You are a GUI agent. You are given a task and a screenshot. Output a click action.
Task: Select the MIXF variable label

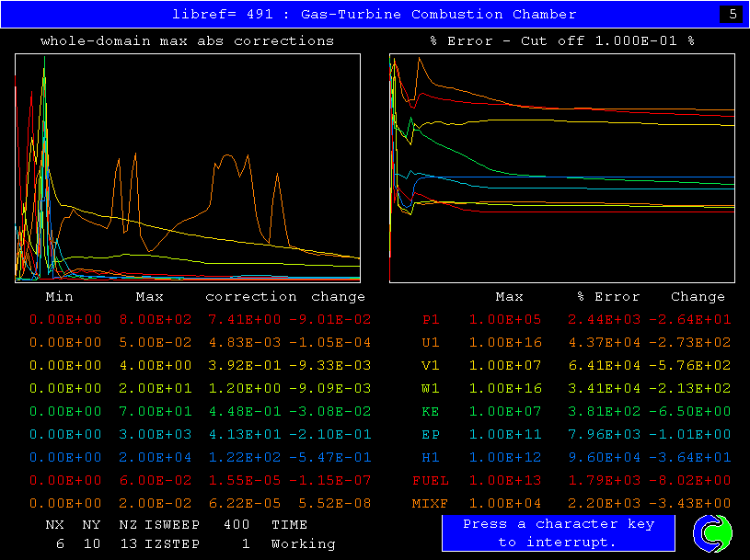(x=431, y=503)
